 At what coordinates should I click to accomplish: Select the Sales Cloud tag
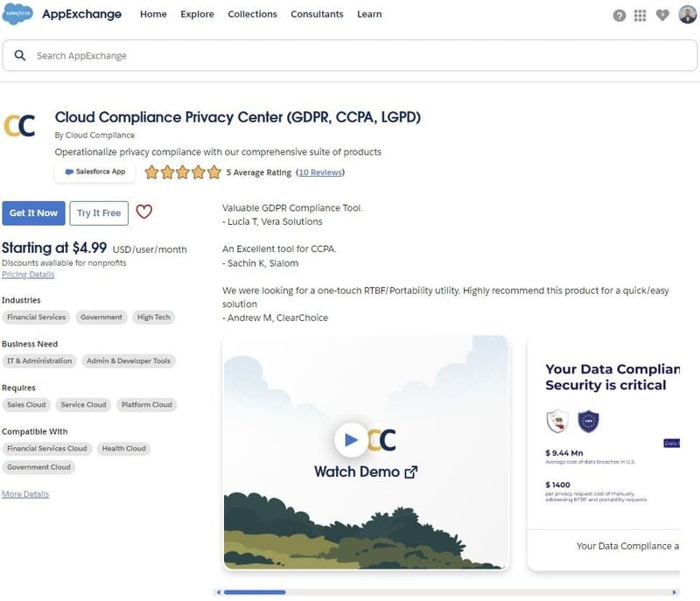click(26, 405)
